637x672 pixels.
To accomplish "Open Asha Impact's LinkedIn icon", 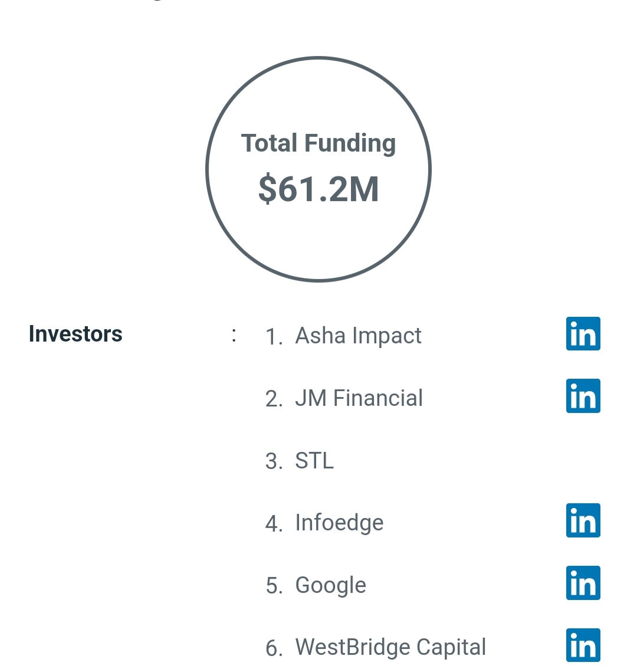I will point(583,334).
